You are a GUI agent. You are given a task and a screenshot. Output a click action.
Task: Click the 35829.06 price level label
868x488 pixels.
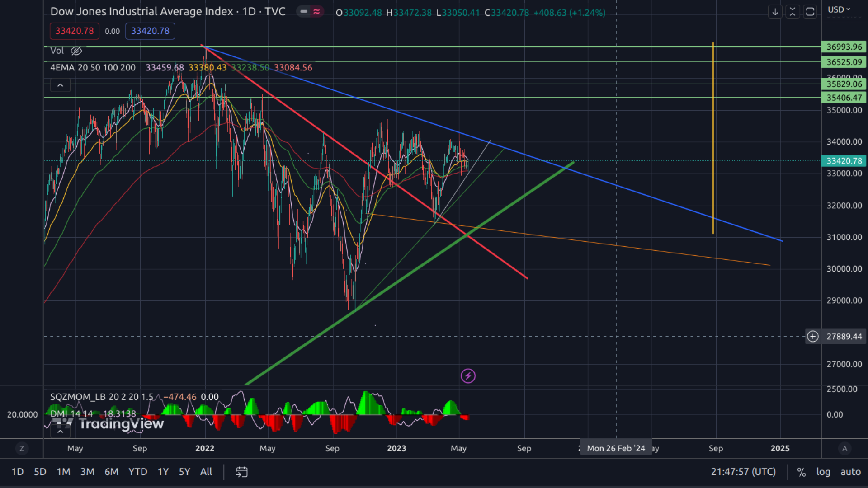coord(844,84)
